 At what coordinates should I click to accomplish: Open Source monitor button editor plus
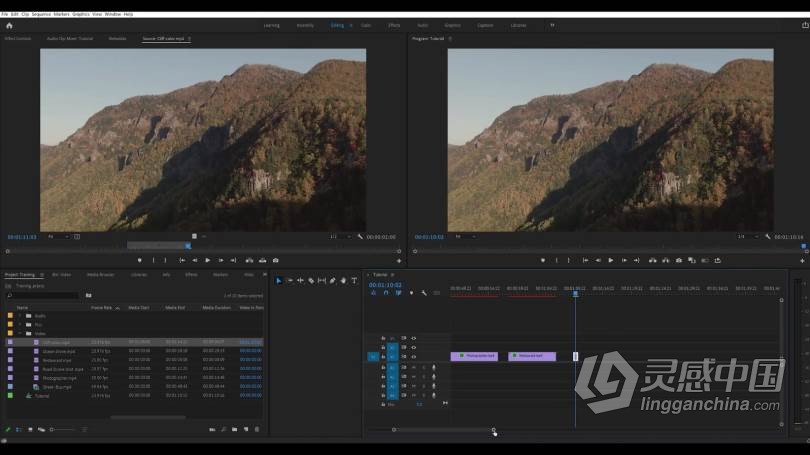coord(399,261)
